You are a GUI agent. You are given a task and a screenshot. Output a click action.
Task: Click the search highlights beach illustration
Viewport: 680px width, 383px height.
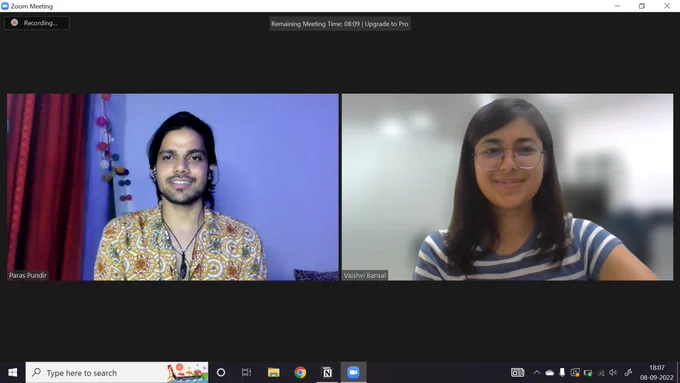point(187,373)
